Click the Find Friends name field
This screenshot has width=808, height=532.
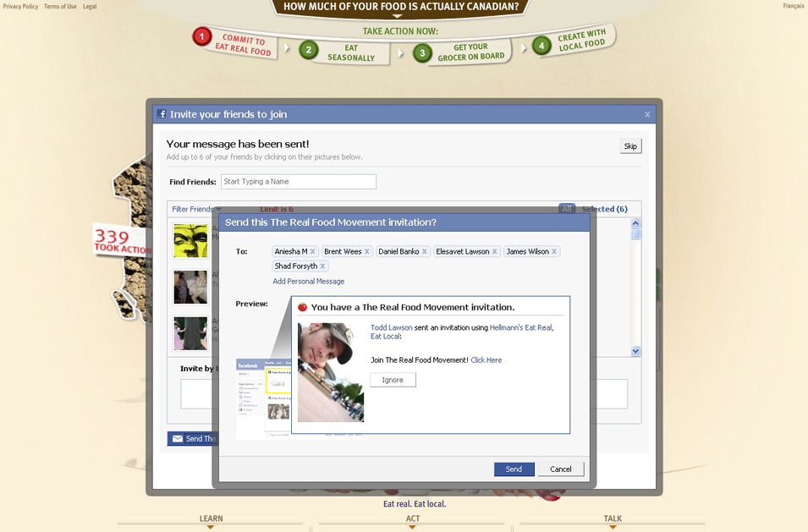[x=299, y=182]
